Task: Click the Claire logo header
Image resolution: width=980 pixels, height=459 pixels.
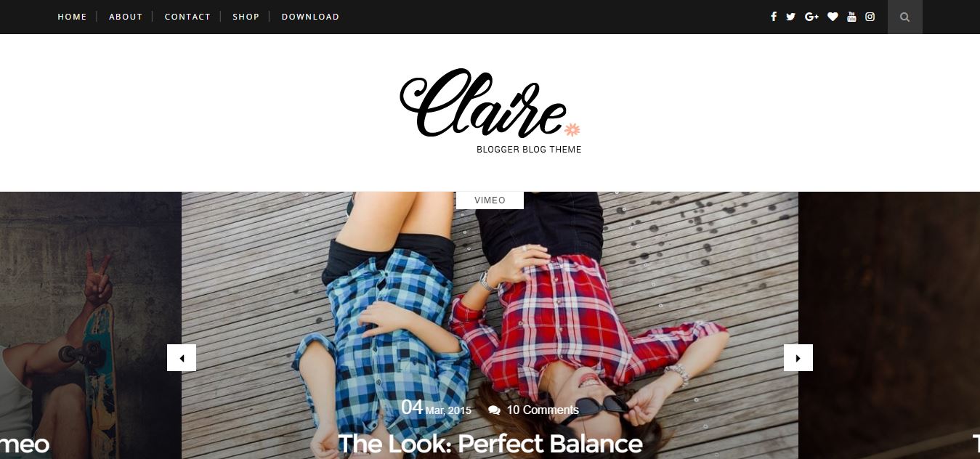Action: [x=490, y=110]
